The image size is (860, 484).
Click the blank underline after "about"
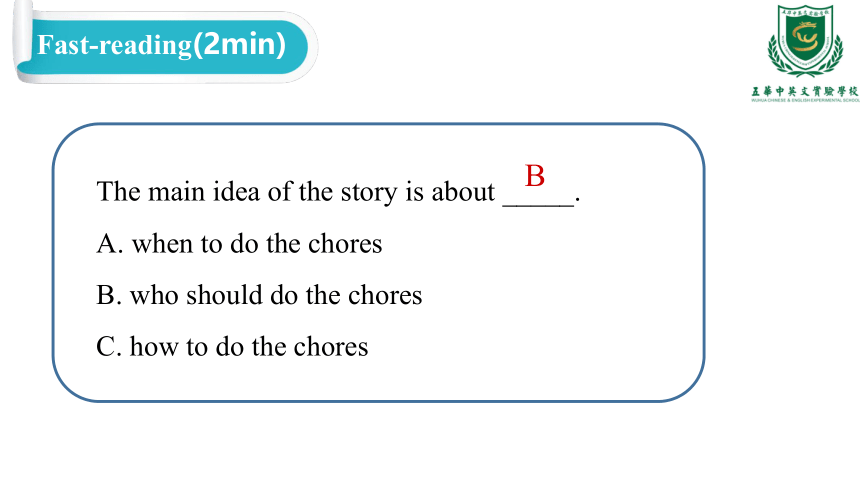pos(539,204)
